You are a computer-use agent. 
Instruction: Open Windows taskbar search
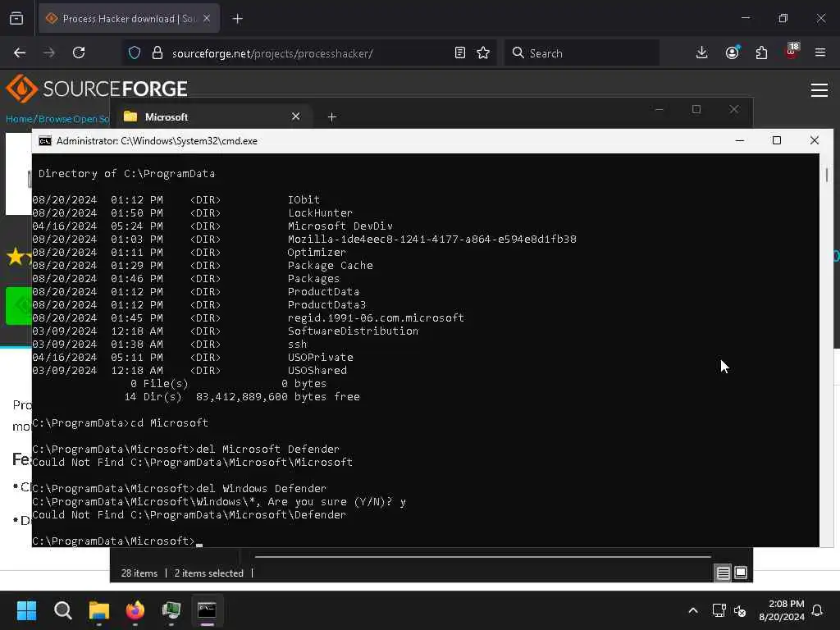pos(62,610)
